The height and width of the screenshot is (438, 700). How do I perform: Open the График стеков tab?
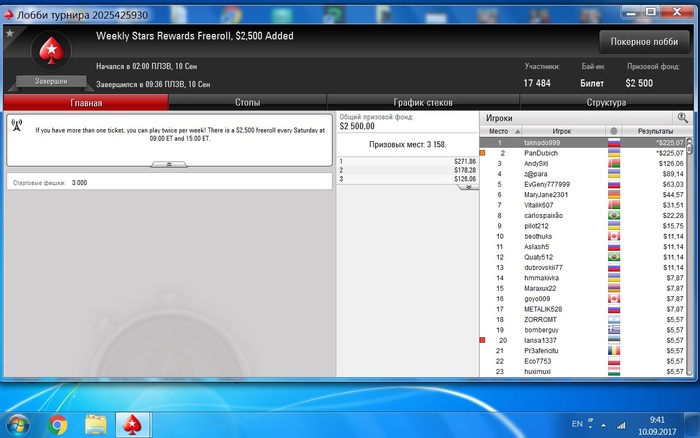point(423,103)
